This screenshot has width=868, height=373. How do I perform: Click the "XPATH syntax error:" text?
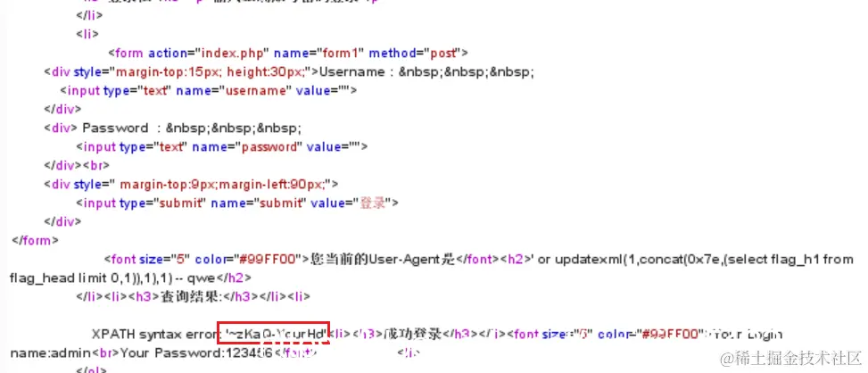point(157,334)
